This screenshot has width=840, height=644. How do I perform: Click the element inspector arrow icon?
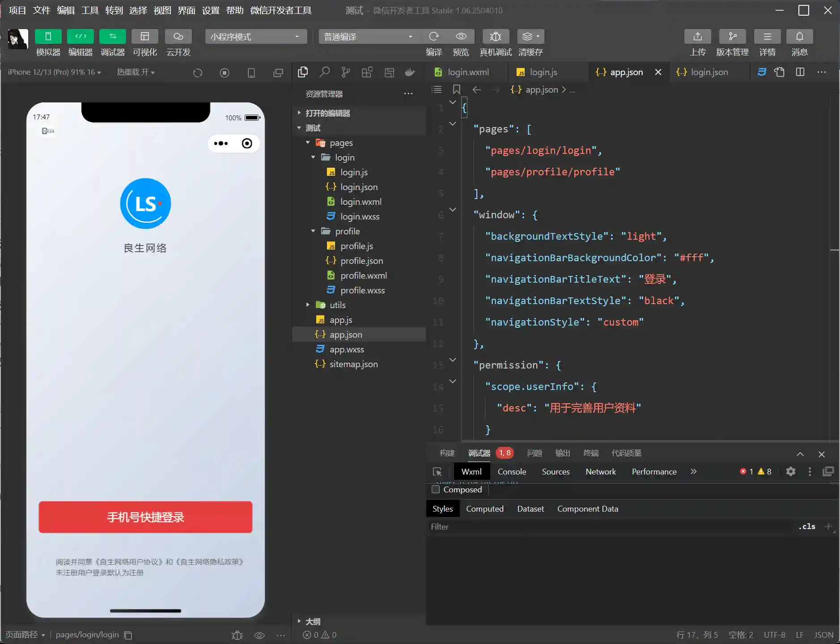[437, 472]
